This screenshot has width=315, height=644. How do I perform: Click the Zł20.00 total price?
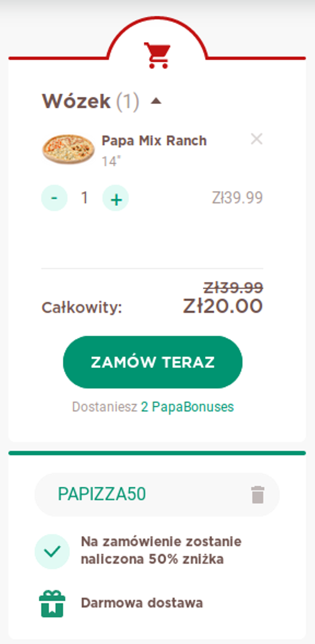pyautogui.click(x=222, y=306)
